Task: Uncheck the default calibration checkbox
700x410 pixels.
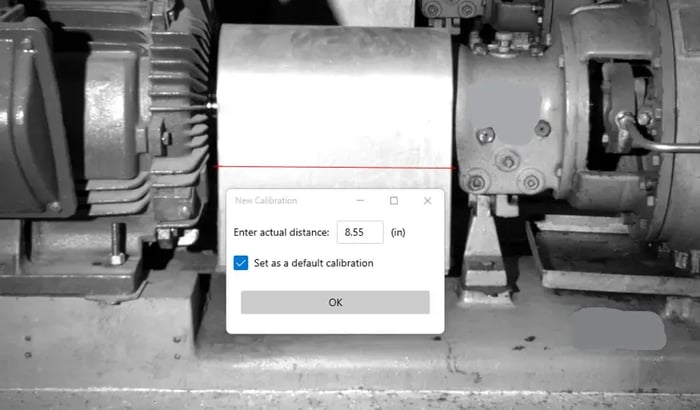Action: click(x=240, y=263)
